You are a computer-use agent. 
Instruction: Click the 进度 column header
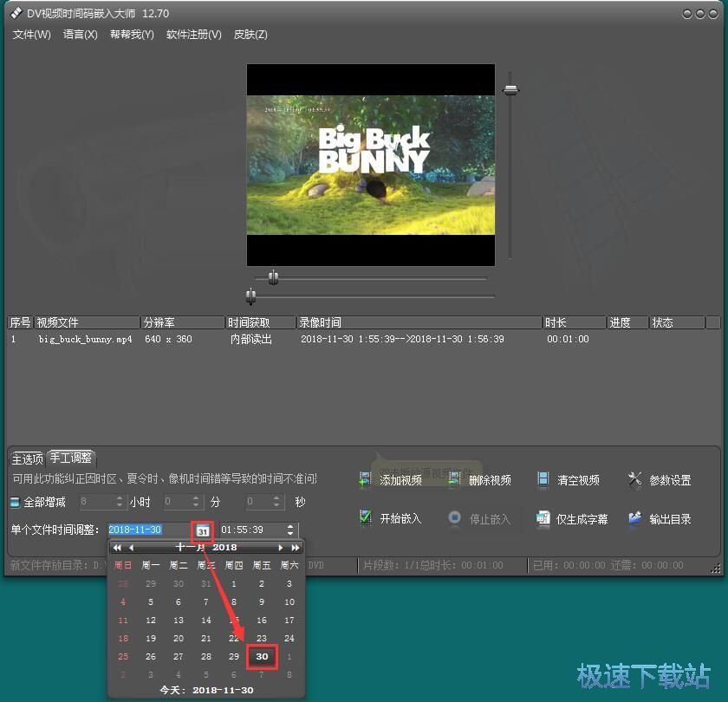pos(627,322)
